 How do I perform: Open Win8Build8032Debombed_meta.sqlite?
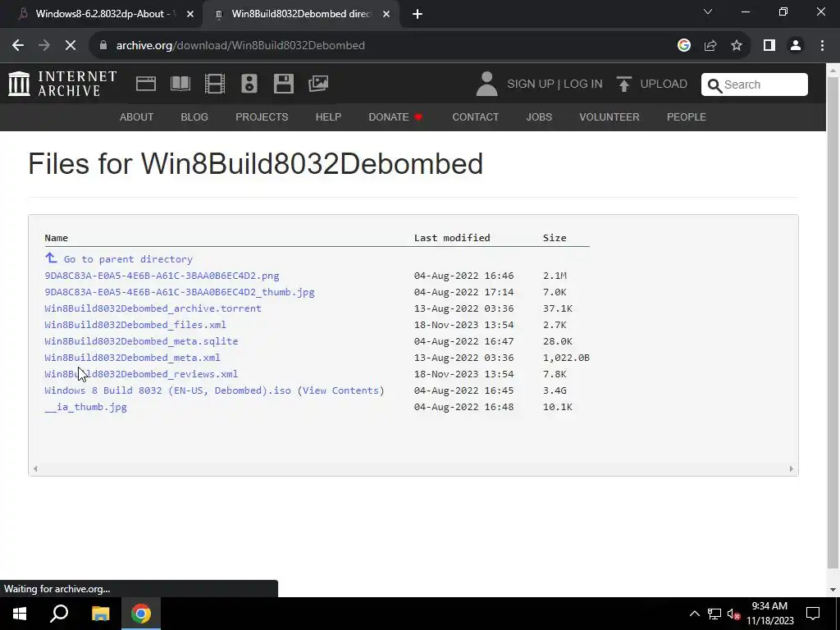pos(141,341)
